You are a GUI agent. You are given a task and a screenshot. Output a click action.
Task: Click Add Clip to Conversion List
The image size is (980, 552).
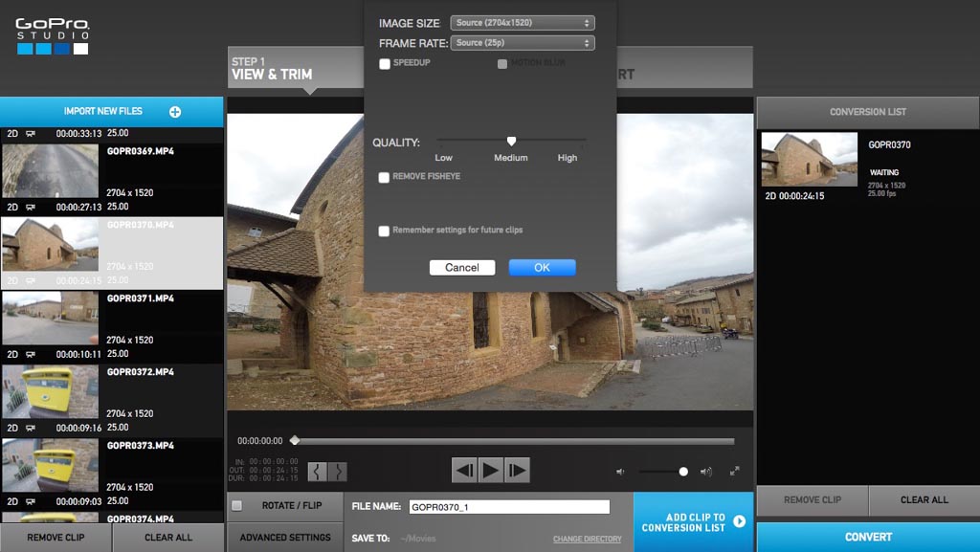[x=693, y=522]
